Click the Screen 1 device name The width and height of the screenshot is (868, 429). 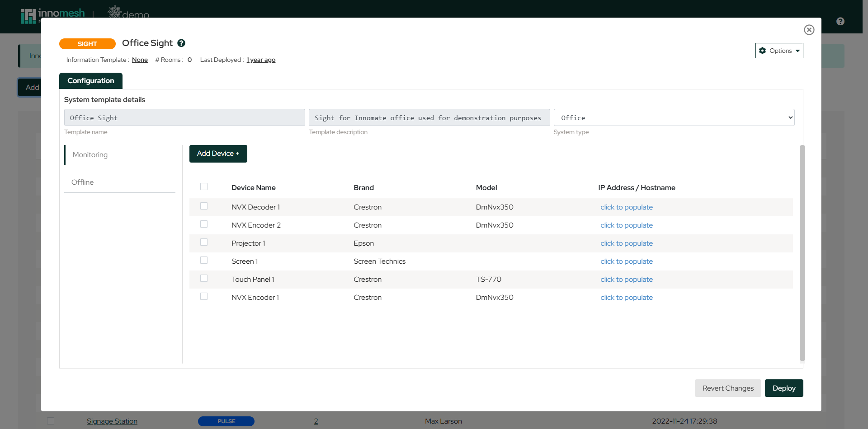[245, 261]
